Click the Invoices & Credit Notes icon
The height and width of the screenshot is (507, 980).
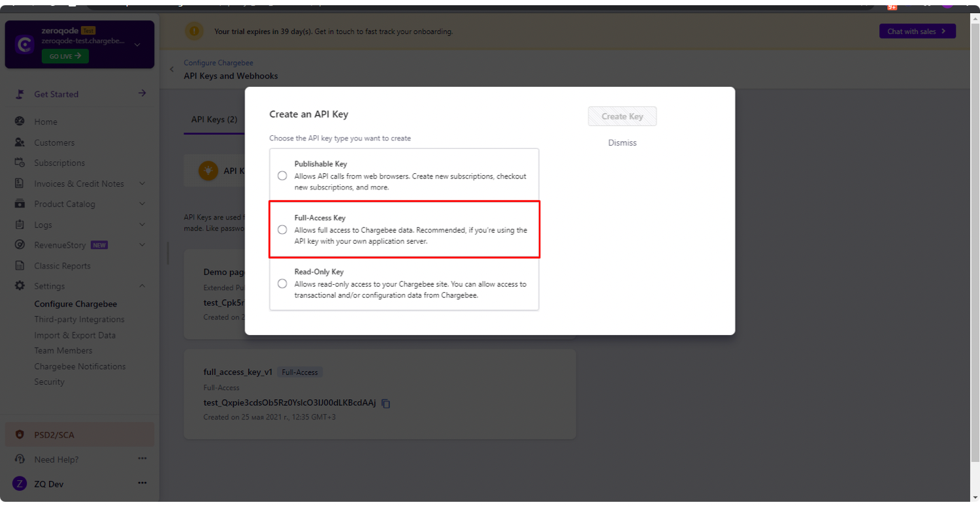pyautogui.click(x=20, y=184)
